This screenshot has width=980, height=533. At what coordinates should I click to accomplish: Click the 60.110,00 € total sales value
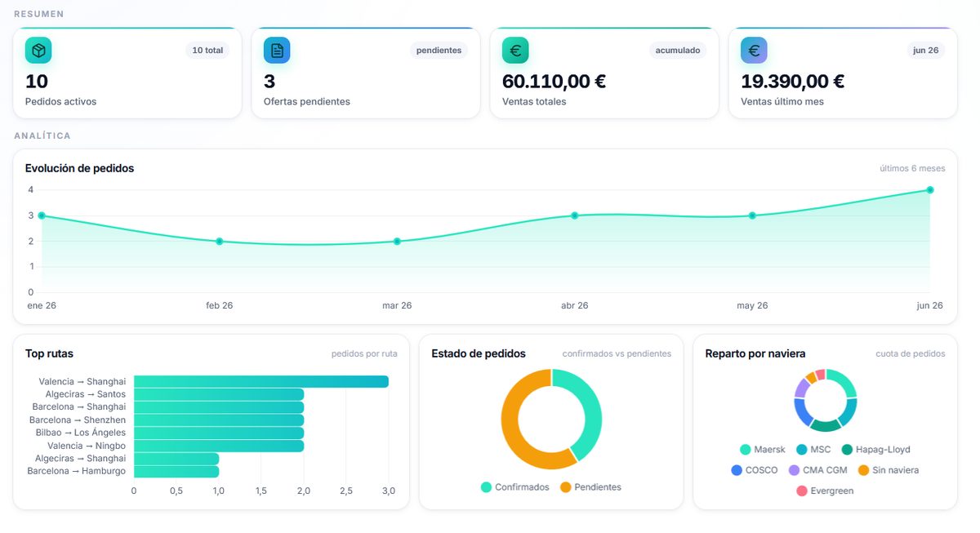click(x=554, y=82)
